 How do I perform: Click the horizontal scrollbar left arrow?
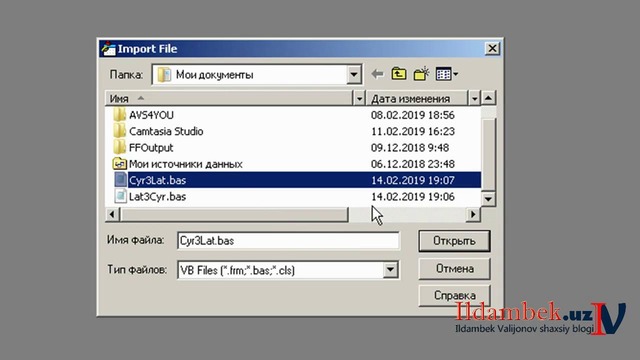pos(112,214)
